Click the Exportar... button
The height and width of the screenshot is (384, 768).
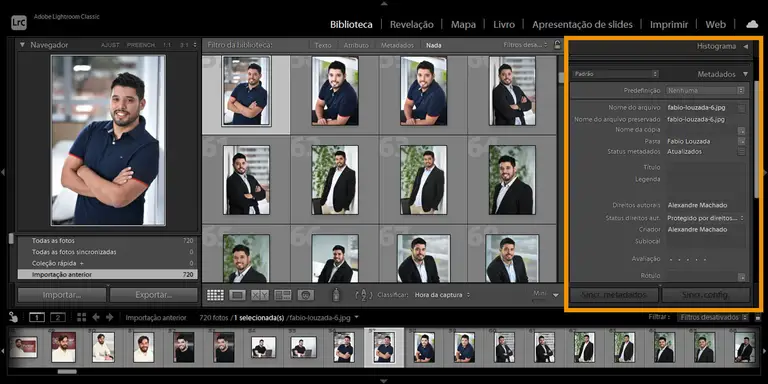click(x=154, y=295)
